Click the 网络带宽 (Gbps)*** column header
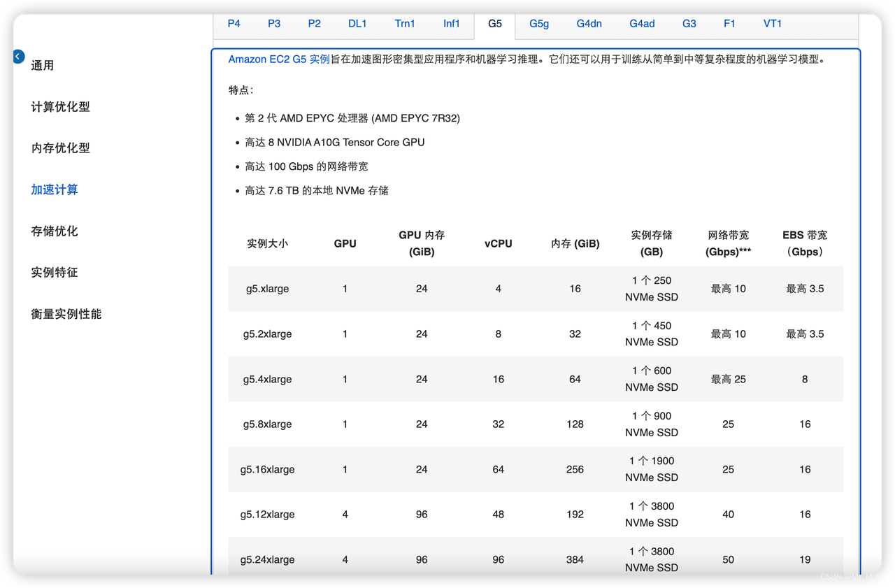 click(x=729, y=243)
